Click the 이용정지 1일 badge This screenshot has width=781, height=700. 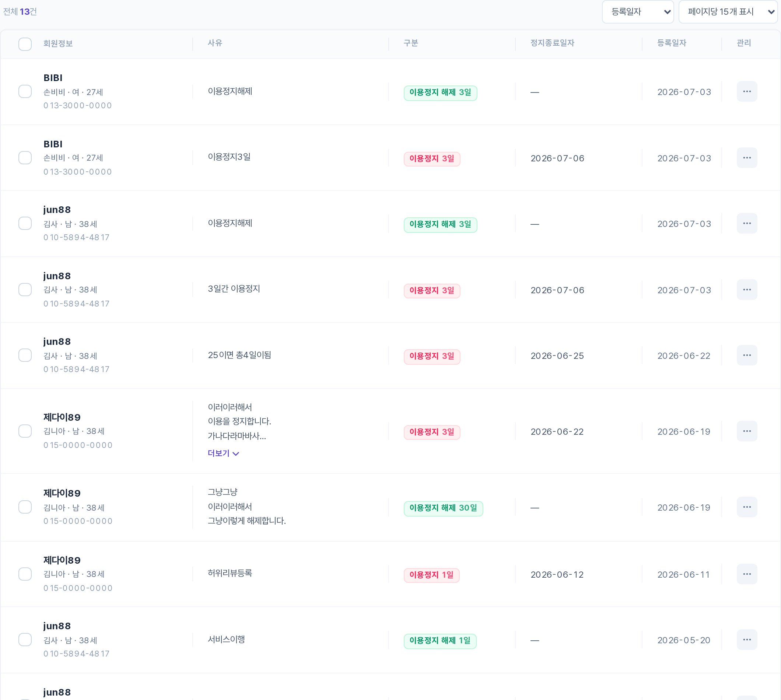pos(431,575)
